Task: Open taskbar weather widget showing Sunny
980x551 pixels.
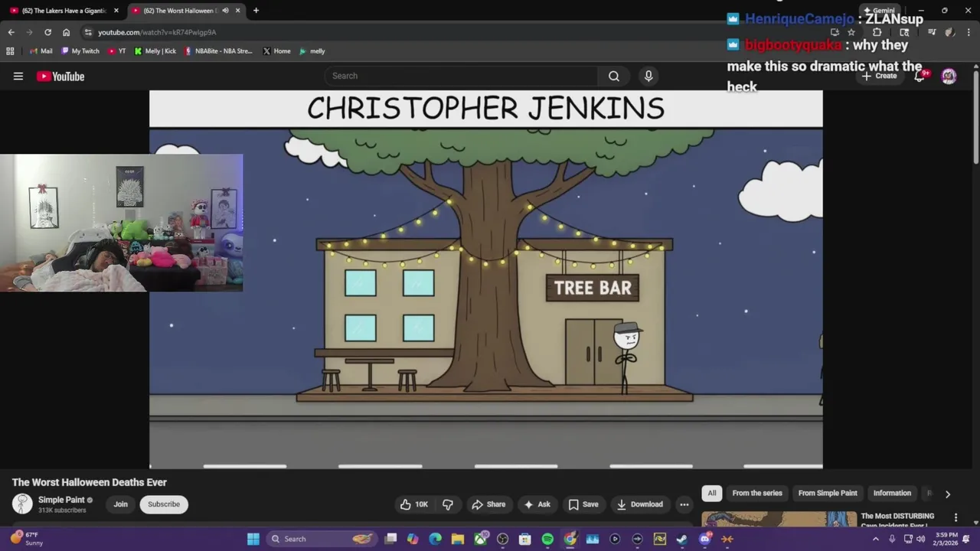Action: click(26, 539)
